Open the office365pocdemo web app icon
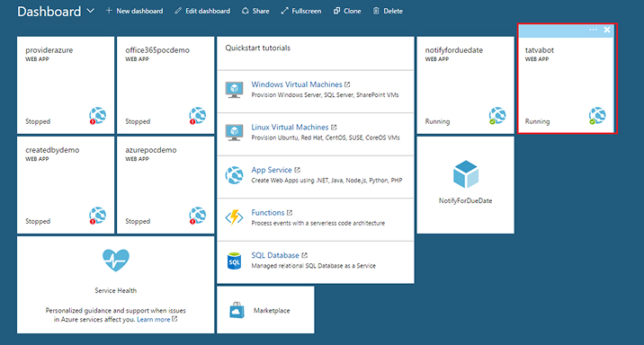644x345 pixels. click(198, 116)
